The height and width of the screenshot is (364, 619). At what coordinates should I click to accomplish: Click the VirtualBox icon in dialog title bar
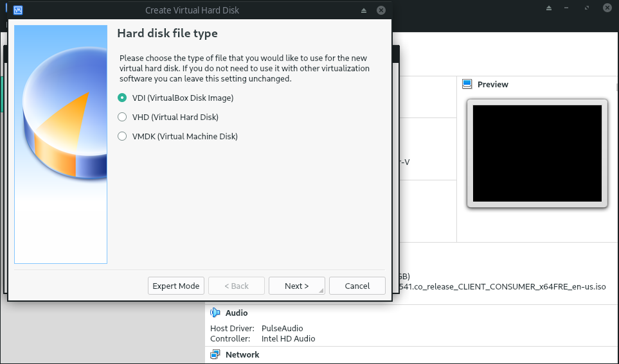click(19, 10)
